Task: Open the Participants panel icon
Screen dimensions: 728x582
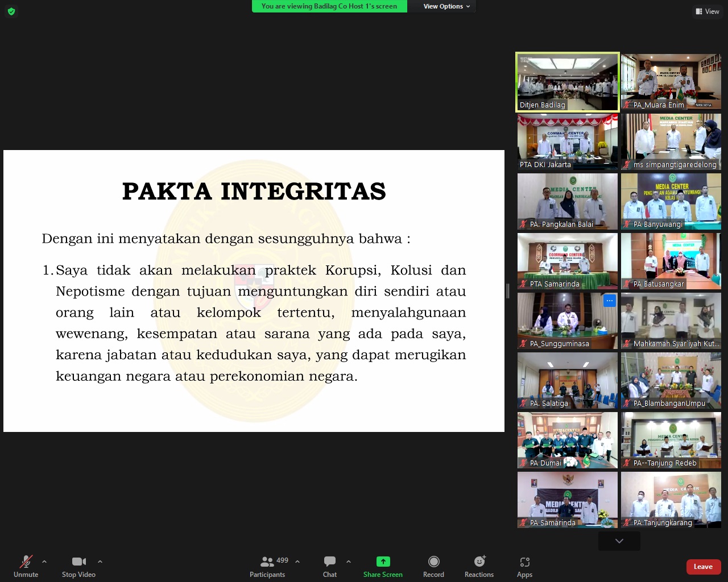Action: (x=267, y=562)
